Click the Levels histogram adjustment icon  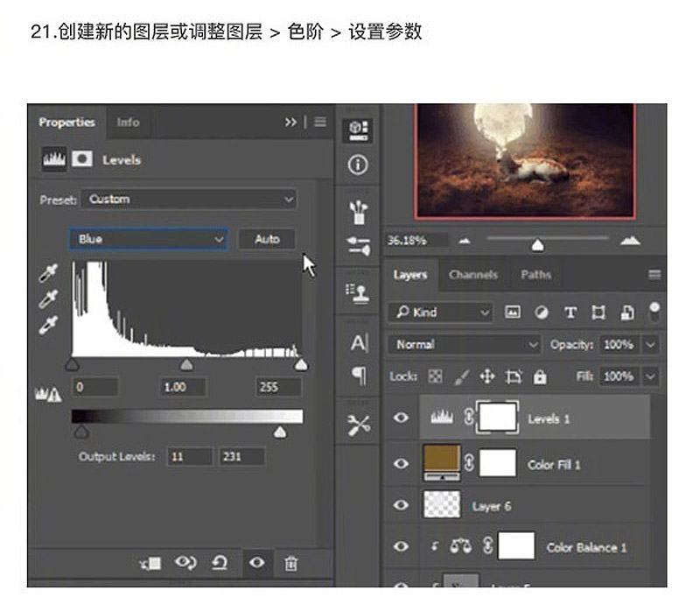tap(54, 158)
